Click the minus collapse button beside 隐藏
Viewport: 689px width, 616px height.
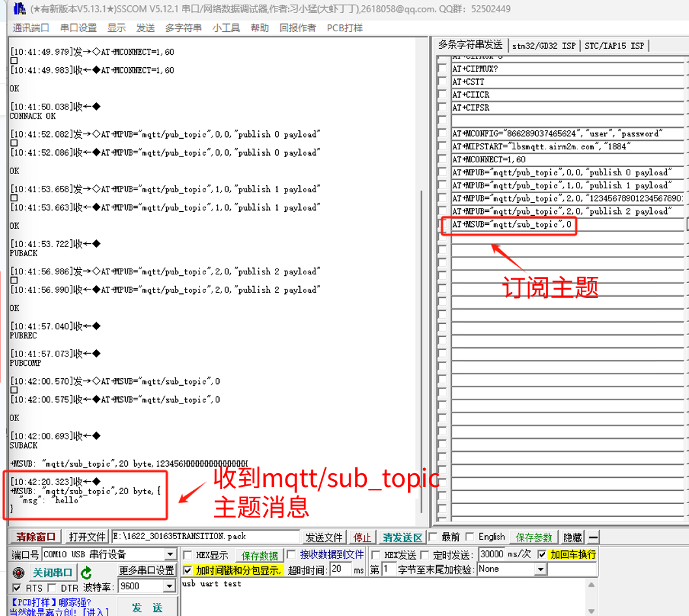pyautogui.click(x=593, y=537)
